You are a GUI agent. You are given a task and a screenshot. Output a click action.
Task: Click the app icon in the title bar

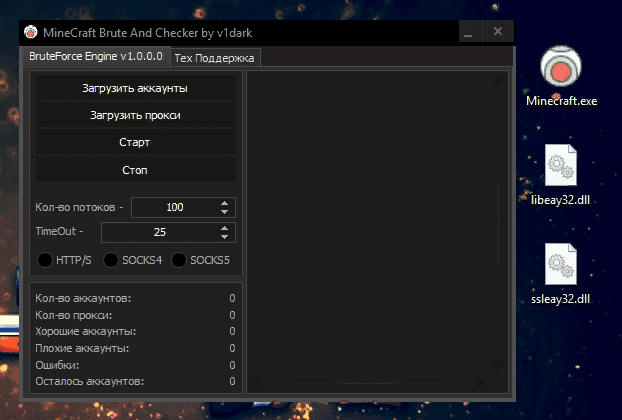point(31,32)
